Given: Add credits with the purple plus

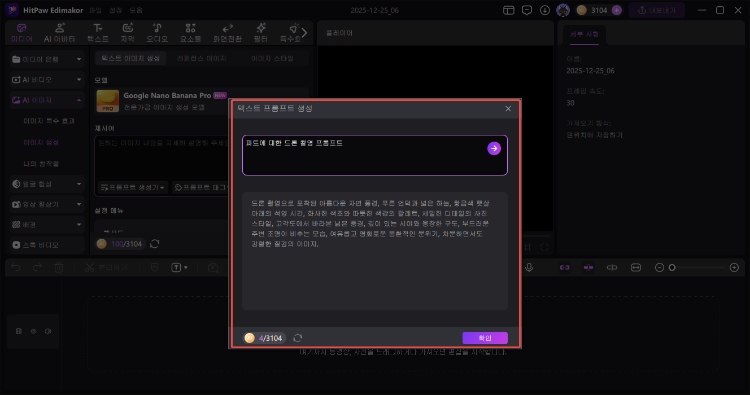Looking at the screenshot, I should click(617, 10).
